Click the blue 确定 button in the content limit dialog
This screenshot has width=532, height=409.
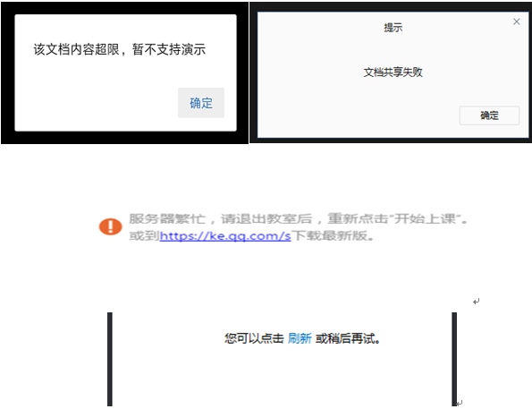point(201,103)
